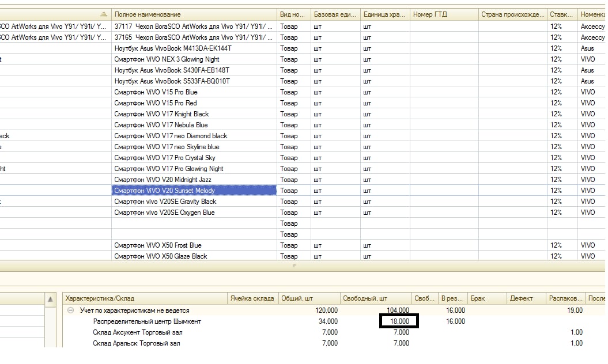
Task: Select 'Смартфон ViVO X50 Glaze Black'
Action: [161, 256]
